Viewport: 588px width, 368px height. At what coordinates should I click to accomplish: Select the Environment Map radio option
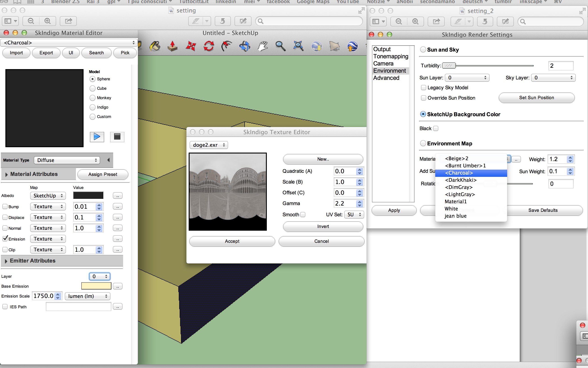click(x=423, y=143)
